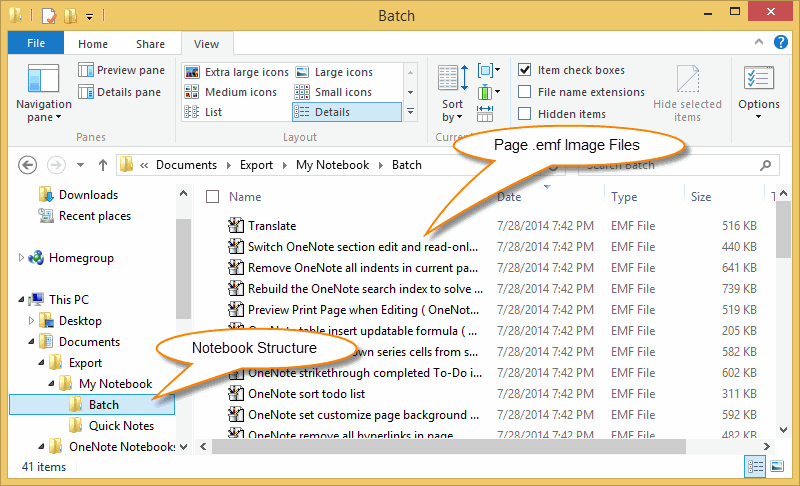Open Downloads in navigation pane
This screenshot has width=800, height=486.
click(x=88, y=195)
